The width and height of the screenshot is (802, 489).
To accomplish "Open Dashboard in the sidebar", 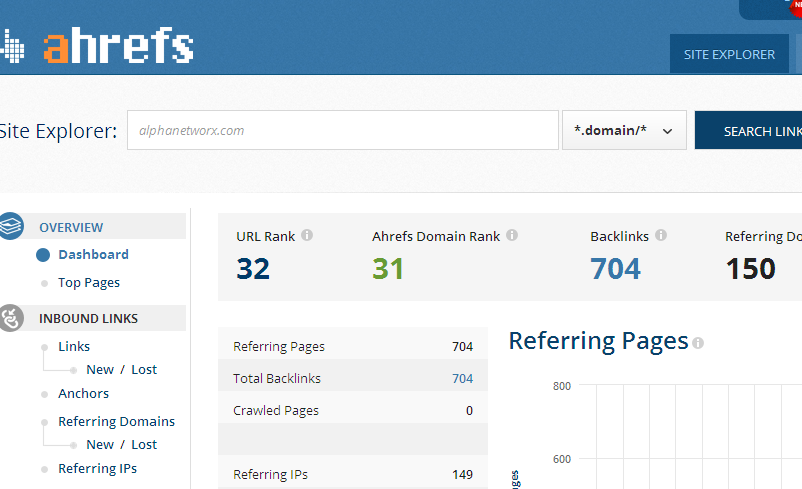I will coord(93,254).
